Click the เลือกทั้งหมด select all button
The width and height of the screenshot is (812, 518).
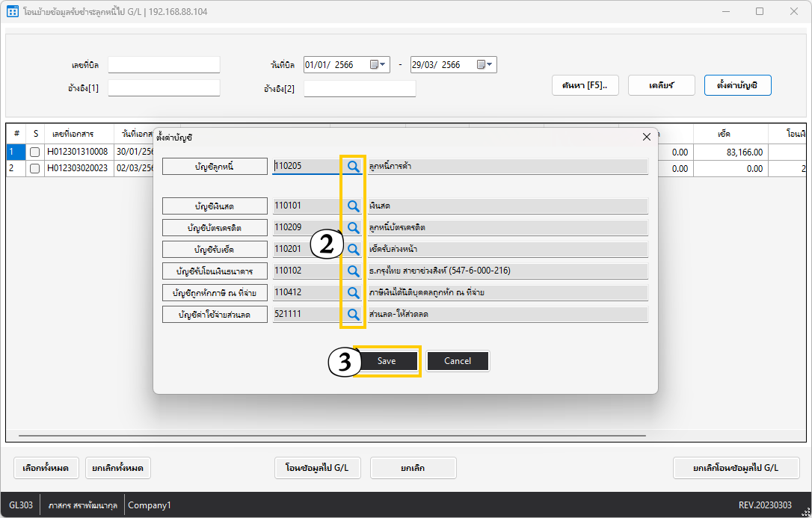tap(46, 468)
